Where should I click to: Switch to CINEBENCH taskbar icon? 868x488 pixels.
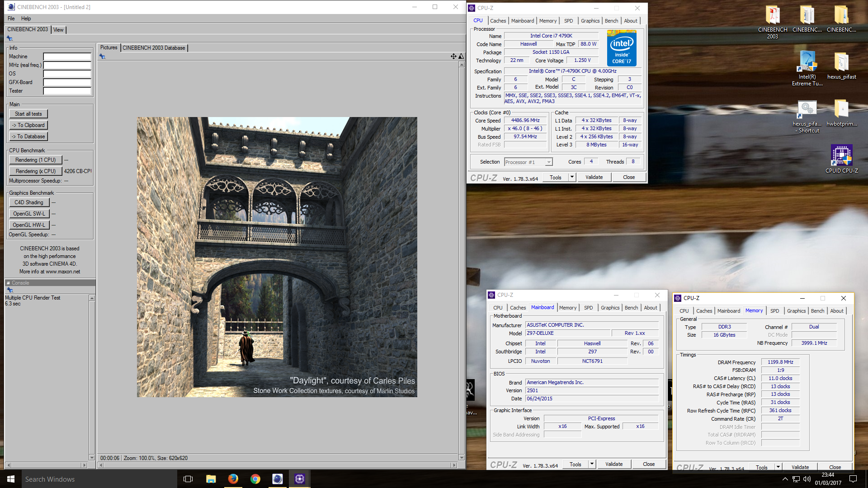click(x=277, y=479)
